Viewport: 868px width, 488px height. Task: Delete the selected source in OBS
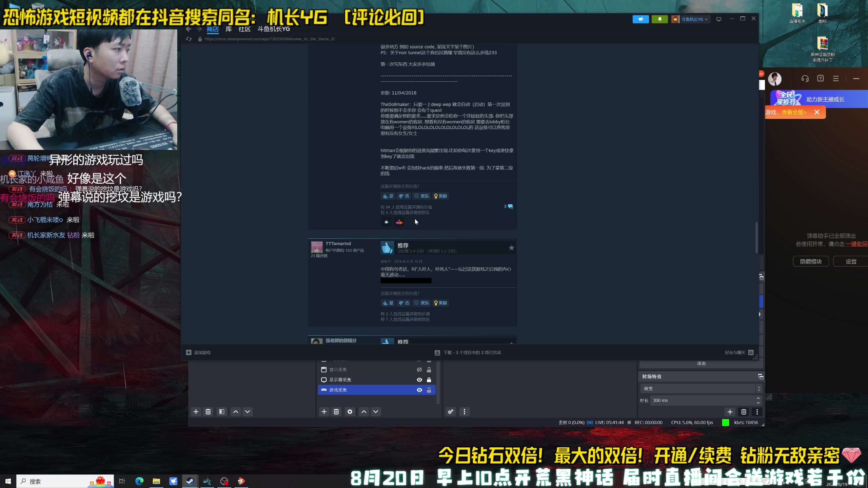(x=336, y=411)
